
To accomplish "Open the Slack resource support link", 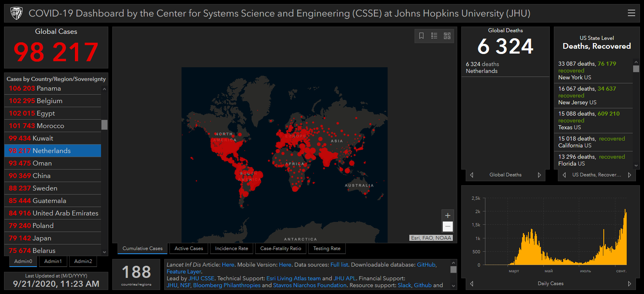I will point(405,285).
